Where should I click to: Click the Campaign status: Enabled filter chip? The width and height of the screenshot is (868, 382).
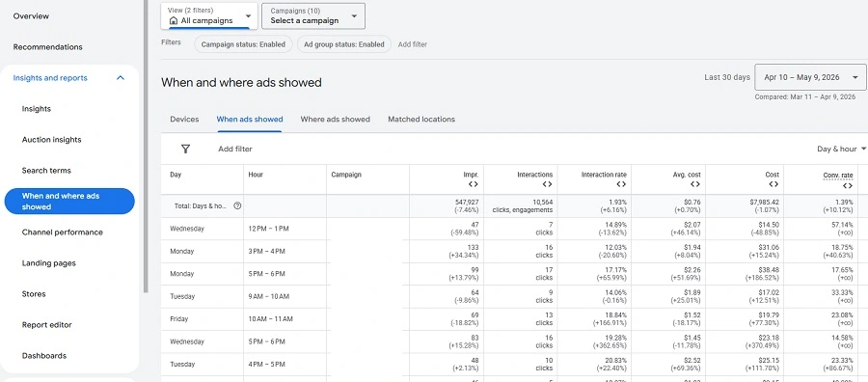(243, 44)
